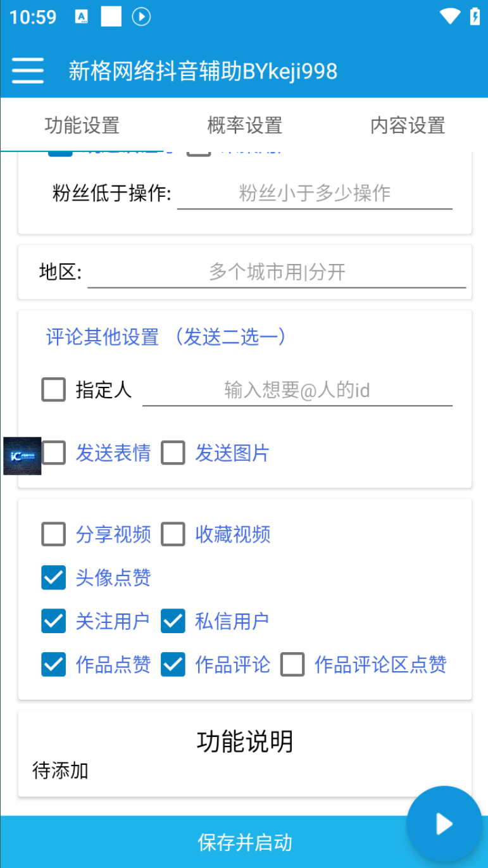The height and width of the screenshot is (868, 488).
Task: Check the 作品评论区点赞 box
Action: pos(292,665)
